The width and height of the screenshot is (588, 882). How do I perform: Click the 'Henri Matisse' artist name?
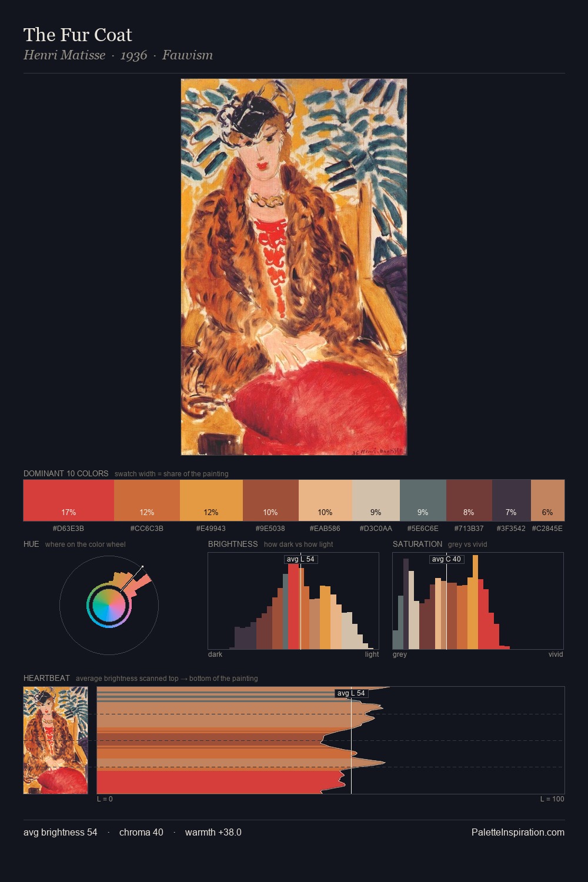[64, 55]
